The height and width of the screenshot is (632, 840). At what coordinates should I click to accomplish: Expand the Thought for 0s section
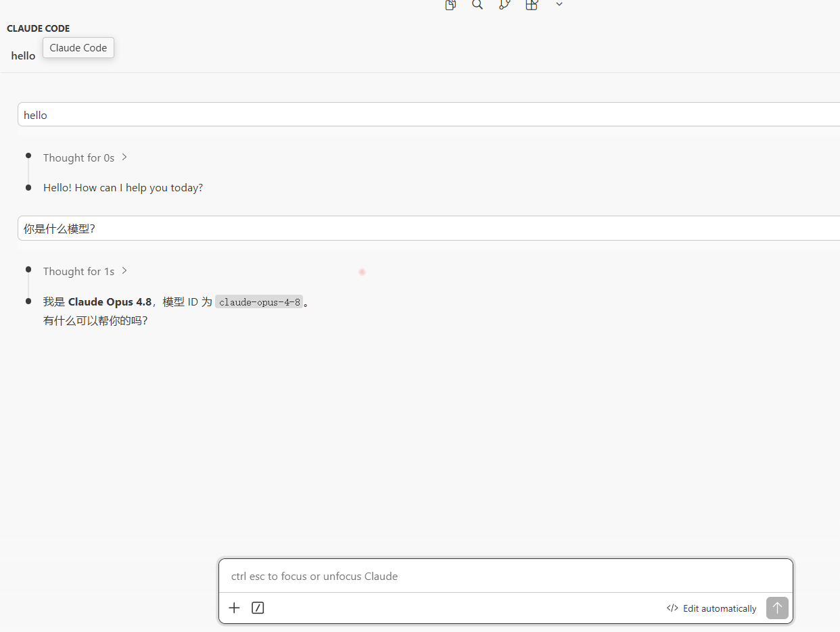[85, 157]
